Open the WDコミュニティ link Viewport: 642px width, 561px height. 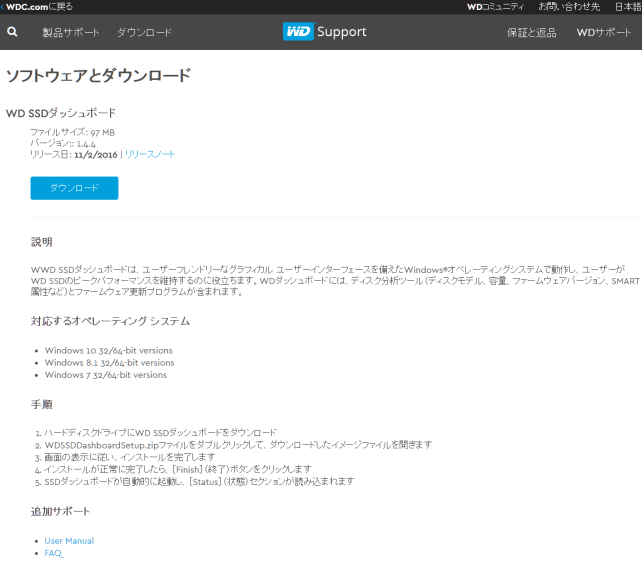click(x=495, y=7)
